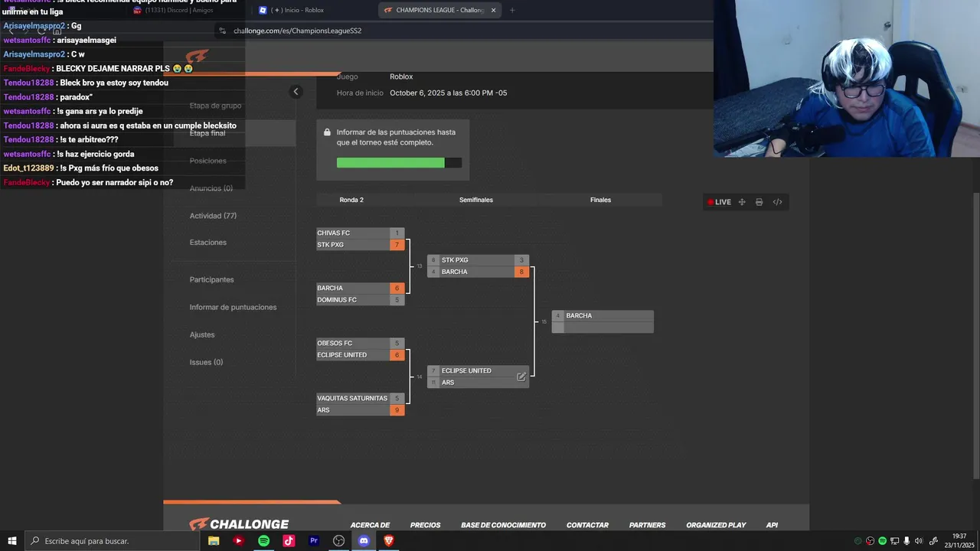Open the Etapa de grupo section
The width and height of the screenshot is (980, 551).
tap(215, 106)
